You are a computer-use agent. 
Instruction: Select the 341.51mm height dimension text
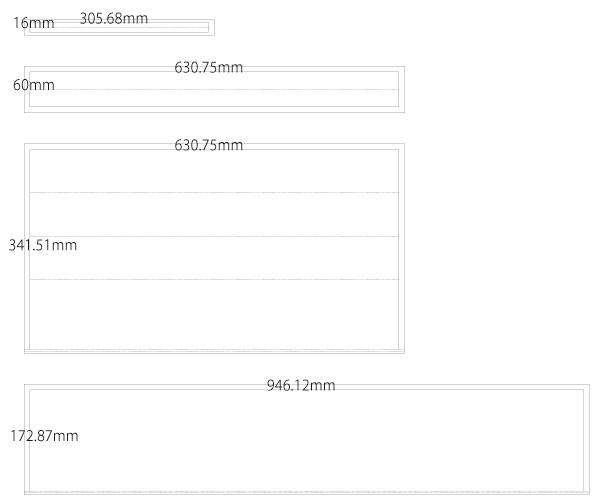(x=43, y=245)
